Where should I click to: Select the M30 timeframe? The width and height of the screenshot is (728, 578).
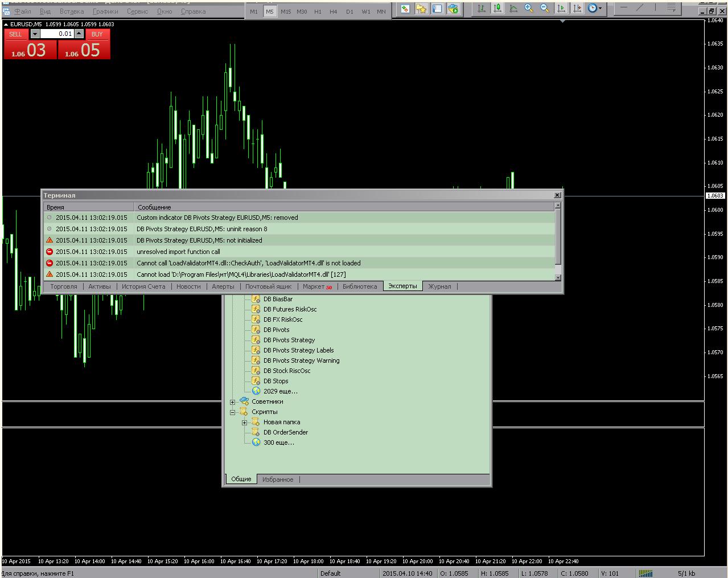[x=302, y=11]
